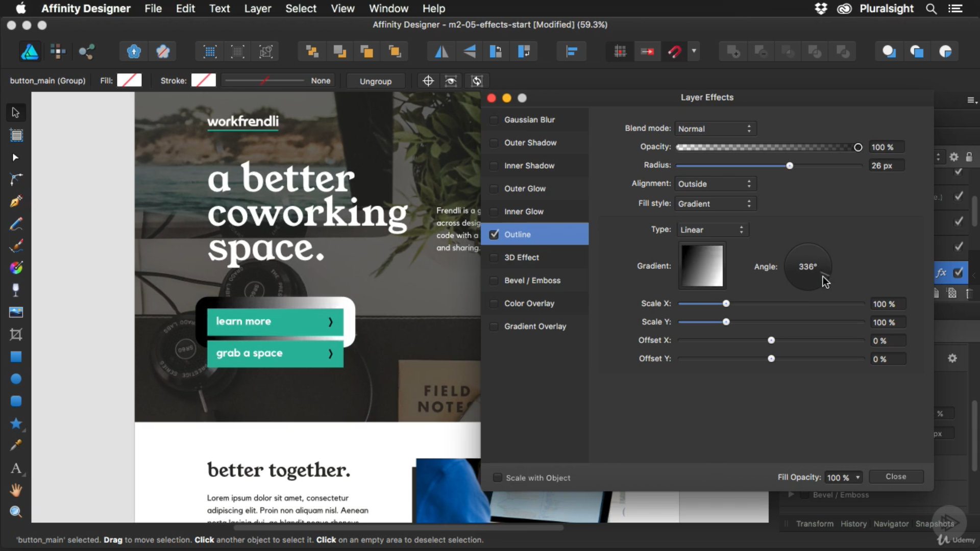
Task: Select the Star shape tool
Action: (x=16, y=423)
